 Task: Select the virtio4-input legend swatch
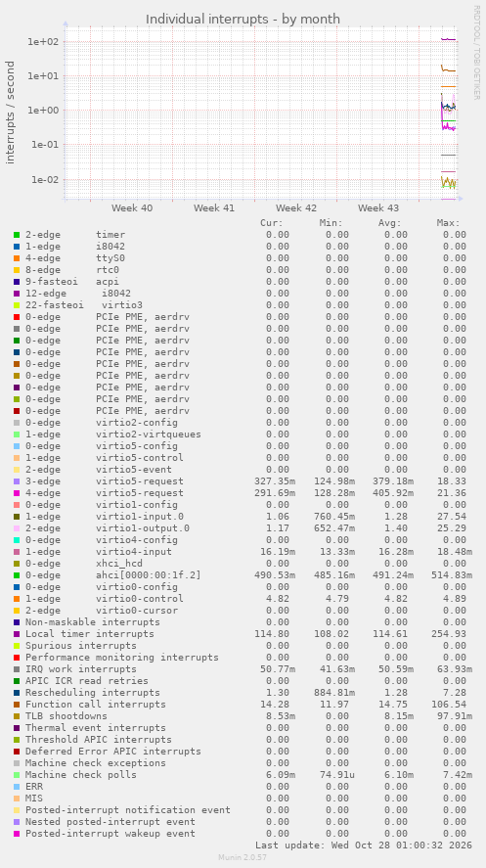click(x=17, y=552)
